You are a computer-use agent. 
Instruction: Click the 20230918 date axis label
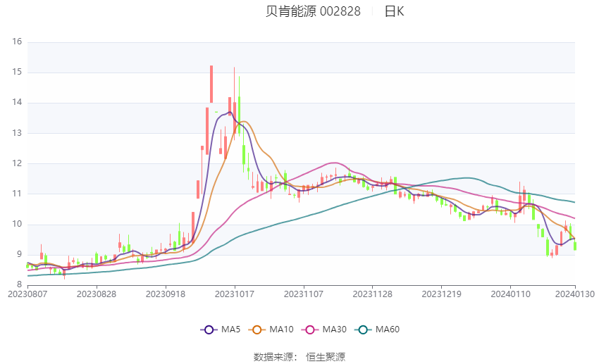coord(166,294)
